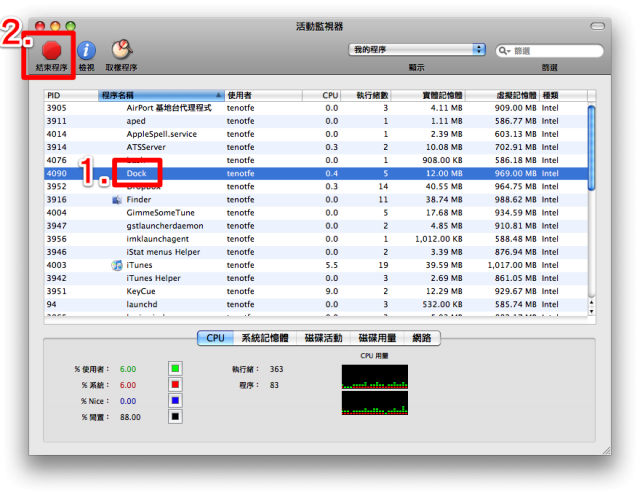The image size is (640, 495).
Task: Sort by kind column header
Action: [x=563, y=95]
